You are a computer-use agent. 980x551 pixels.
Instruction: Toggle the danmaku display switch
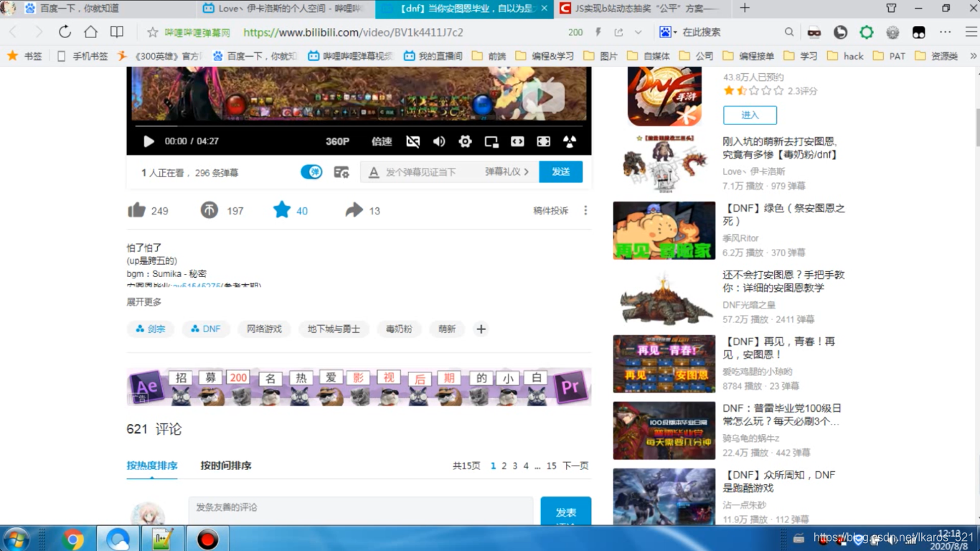[311, 171]
